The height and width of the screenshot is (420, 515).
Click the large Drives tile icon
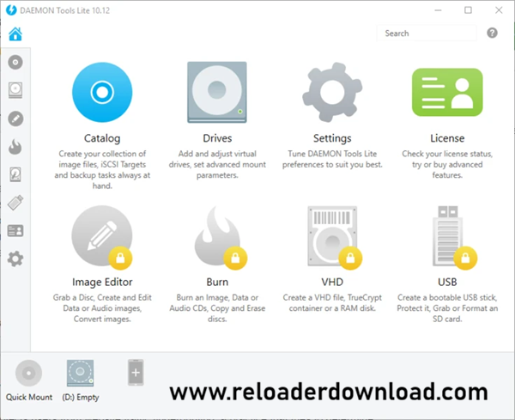(x=217, y=93)
